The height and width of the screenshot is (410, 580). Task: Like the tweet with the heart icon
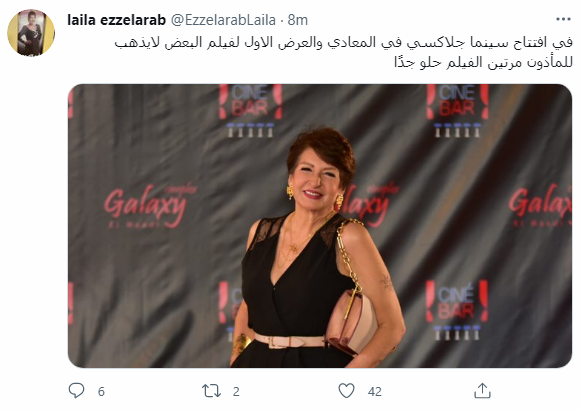(346, 391)
